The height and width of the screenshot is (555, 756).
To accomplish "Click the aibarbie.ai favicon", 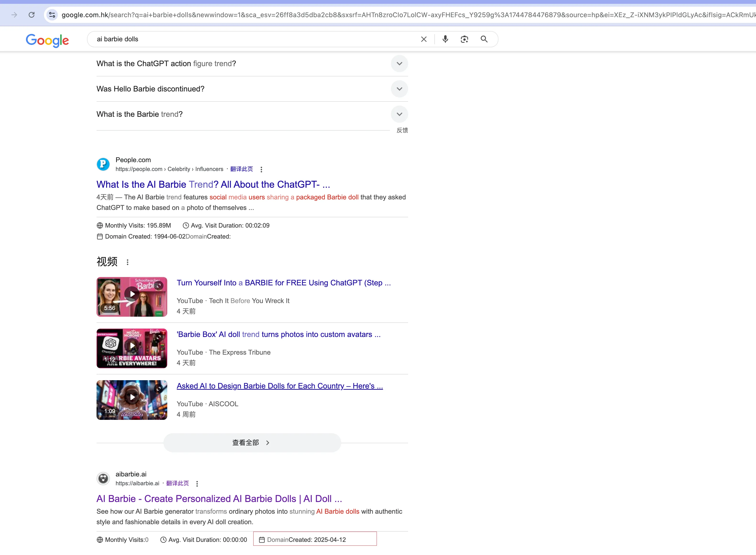I will tap(103, 478).
